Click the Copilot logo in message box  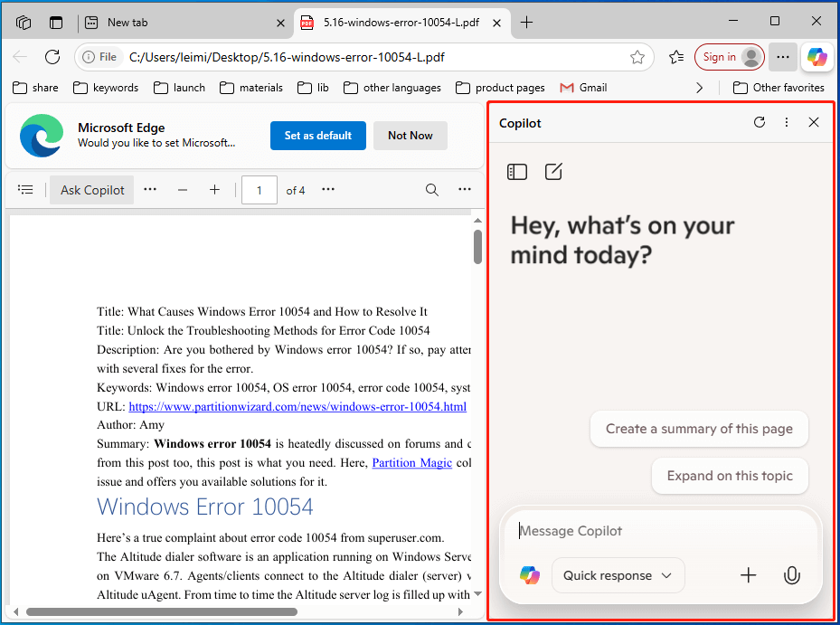[529, 575]
